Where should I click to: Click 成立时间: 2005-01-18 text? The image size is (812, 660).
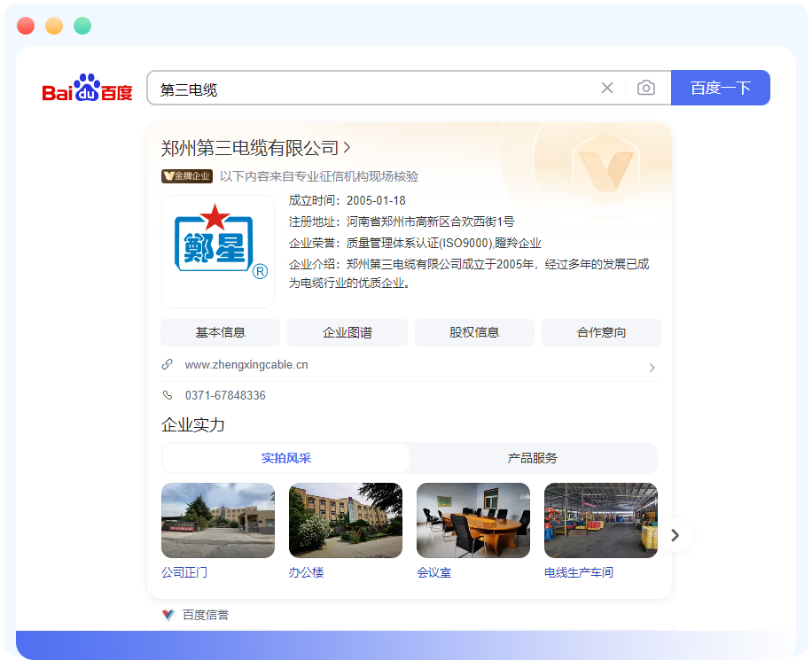347,200
